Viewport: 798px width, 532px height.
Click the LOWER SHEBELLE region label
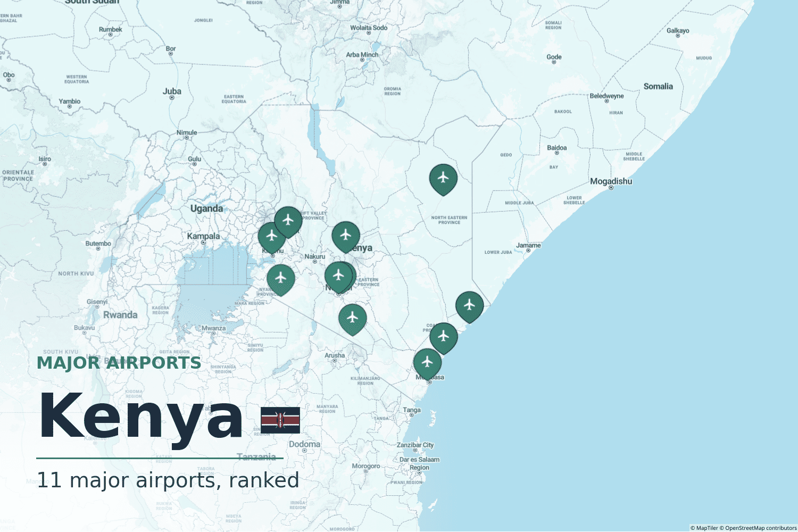(x=575, y=200)
